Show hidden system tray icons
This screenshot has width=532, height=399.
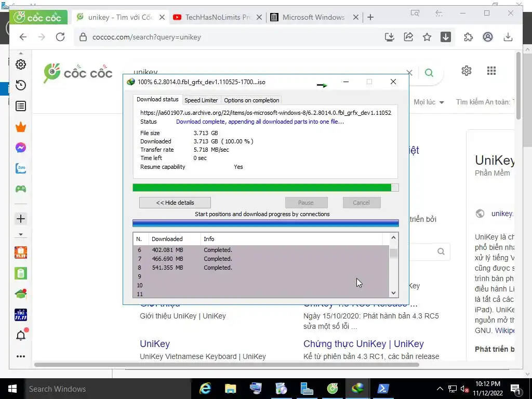point(440,389)
